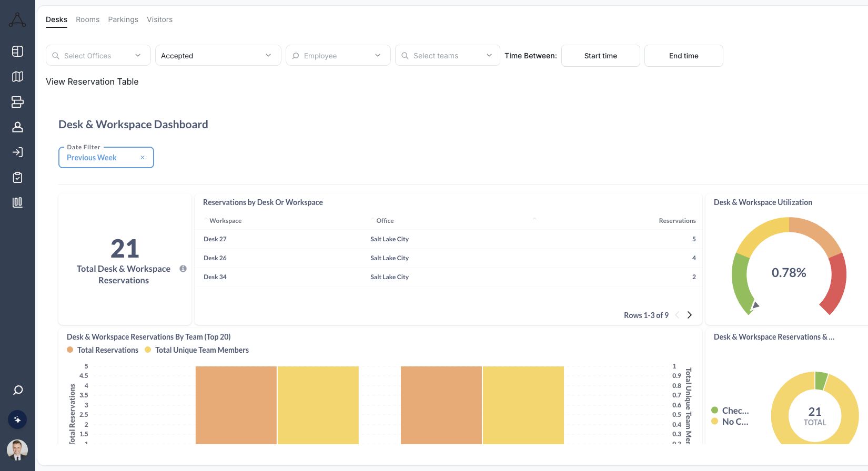Click the AI sparkle assistant button
The width and height of the screenshot is (868, 471).
(17, 419)
